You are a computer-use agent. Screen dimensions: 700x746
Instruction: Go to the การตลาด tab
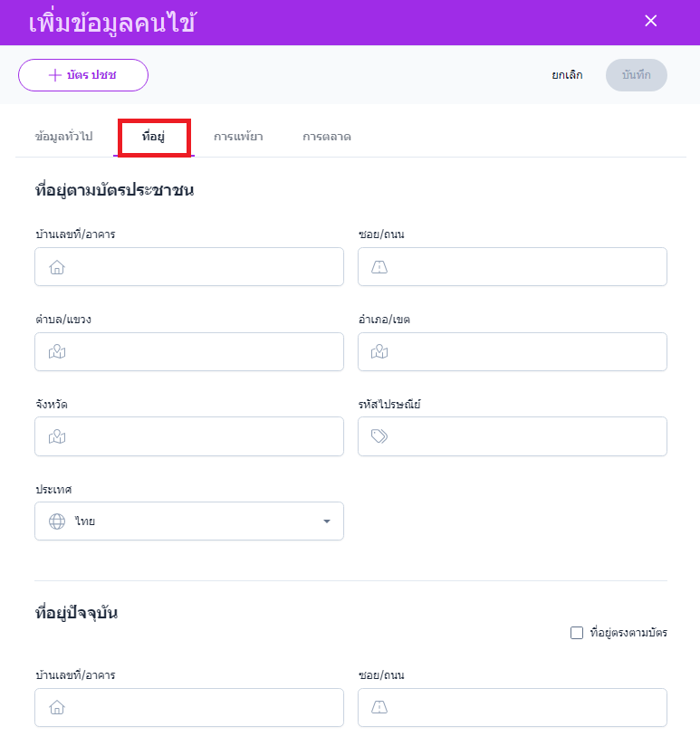327,137
